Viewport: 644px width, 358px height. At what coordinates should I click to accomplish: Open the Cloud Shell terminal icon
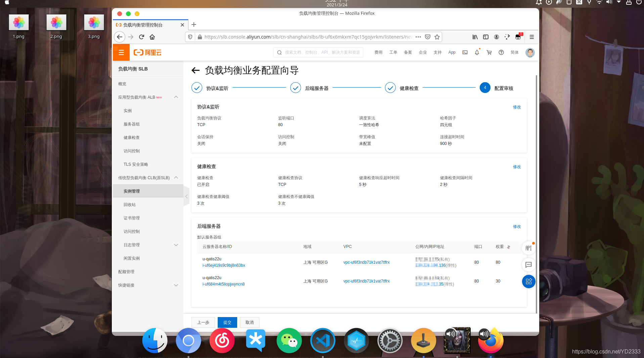[x=465, y=52]
